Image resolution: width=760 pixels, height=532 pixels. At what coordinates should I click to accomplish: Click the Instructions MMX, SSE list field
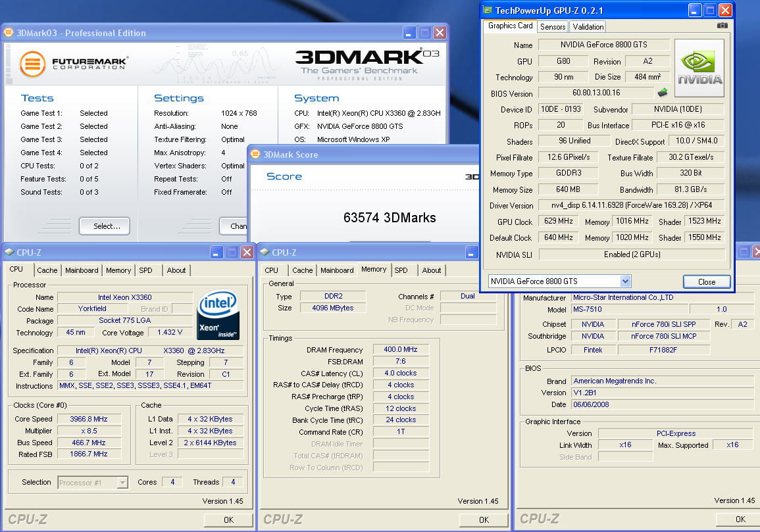tap(150, 385)
